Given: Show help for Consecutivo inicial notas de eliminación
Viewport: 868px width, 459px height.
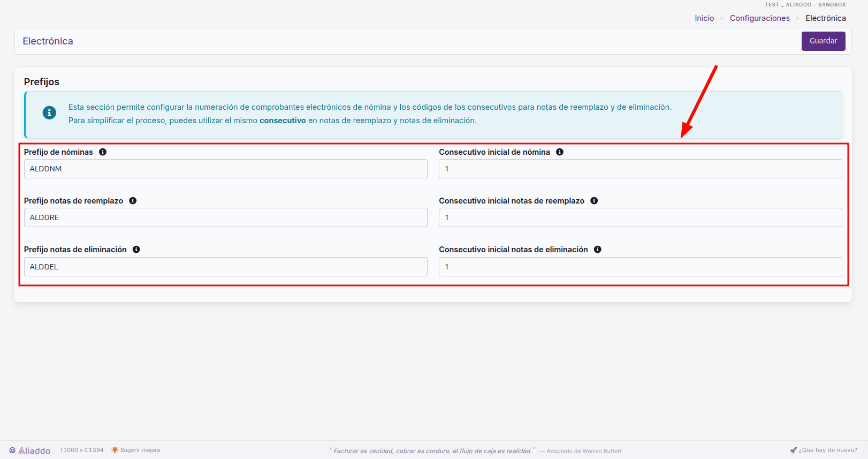Looking at the screenshot, I should [x=598, y=250].
